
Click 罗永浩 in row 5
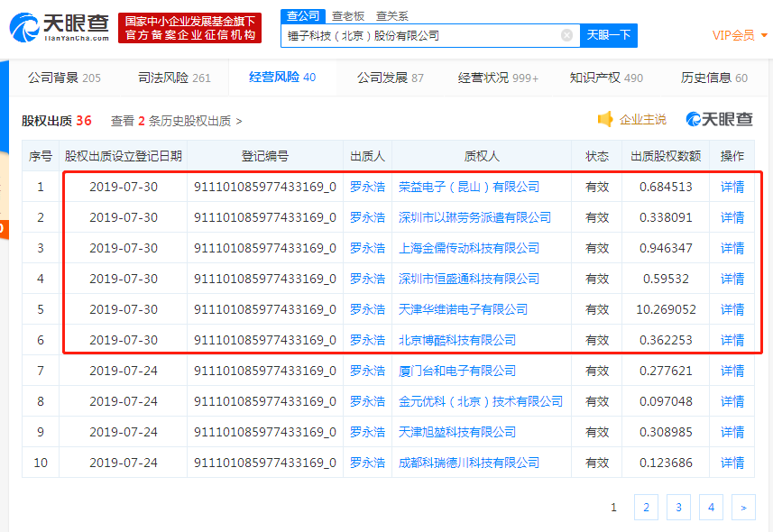click(x=367, y=309)
